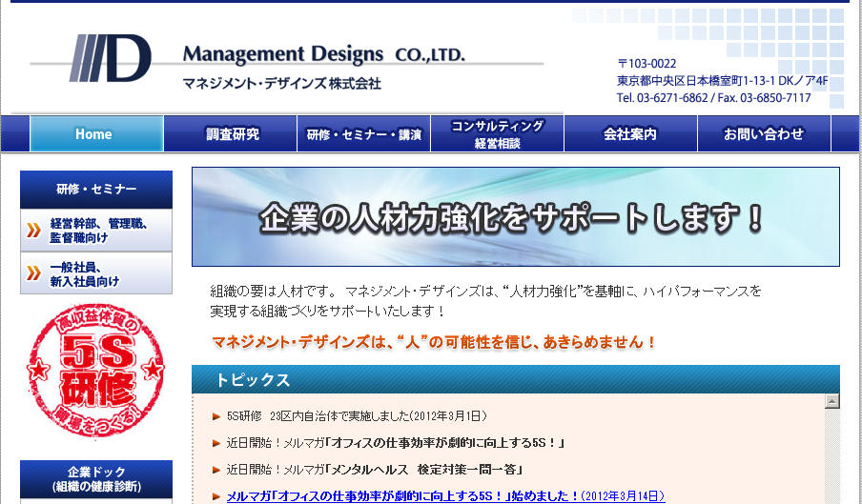This screenshot has width=862, height=504.
Task: Open 経営幹部、管理職、監督職向け seminar link
Action: click(96, 230)
